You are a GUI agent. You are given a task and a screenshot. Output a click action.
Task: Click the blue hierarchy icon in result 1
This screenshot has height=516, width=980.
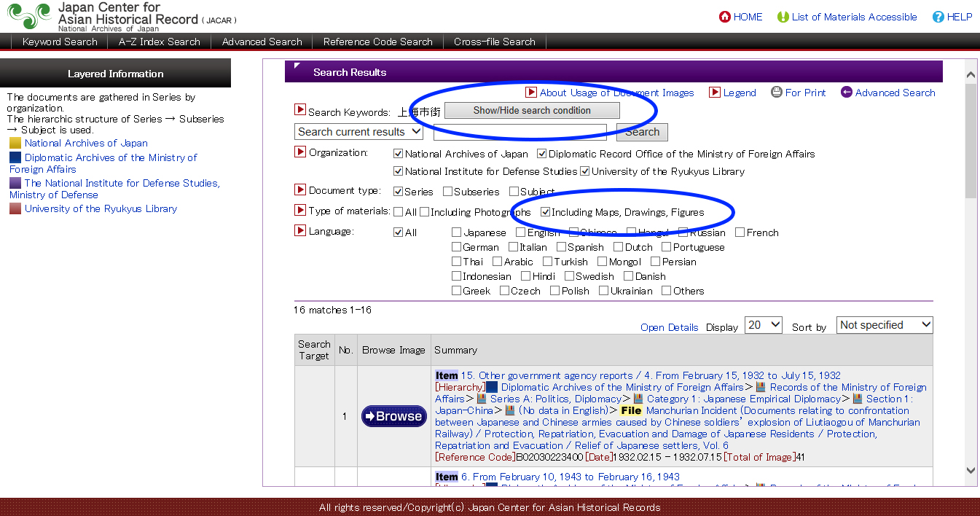pos(492,388)
